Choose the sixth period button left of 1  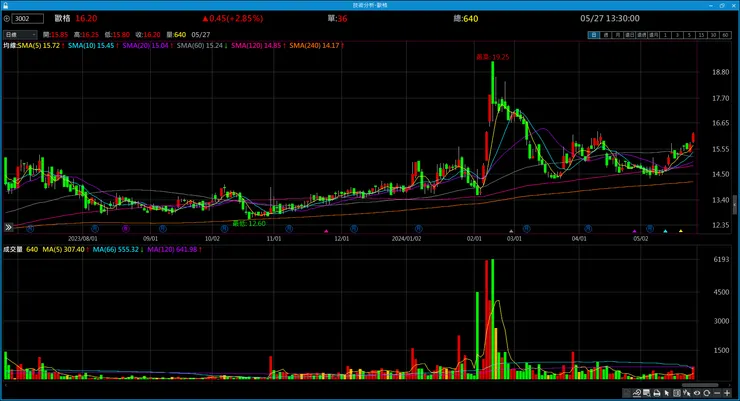[654, 35]
